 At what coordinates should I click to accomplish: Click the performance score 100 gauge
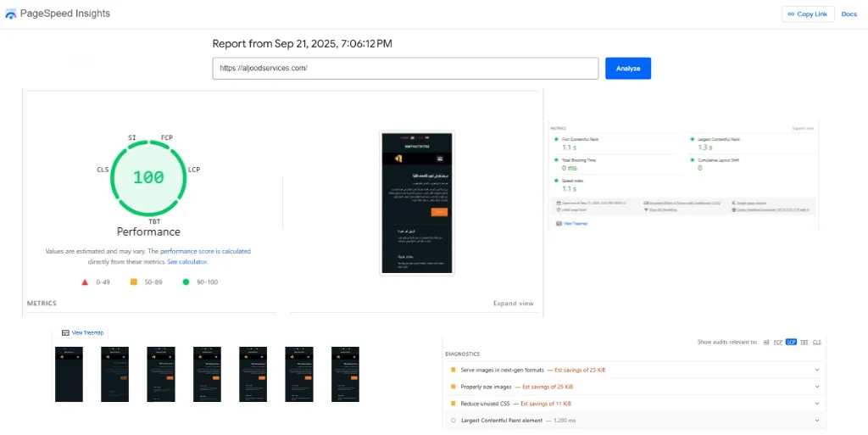(148, 178)
